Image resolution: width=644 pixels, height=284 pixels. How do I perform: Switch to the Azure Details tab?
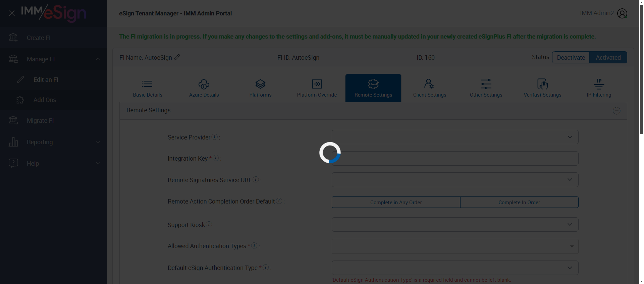click(x=204, y=88)
